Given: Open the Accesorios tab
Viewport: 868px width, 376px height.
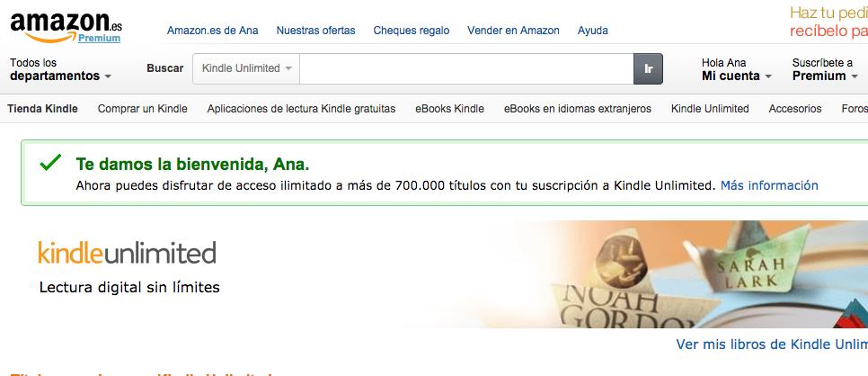Looking at the screenshot, I should (795, 109).
